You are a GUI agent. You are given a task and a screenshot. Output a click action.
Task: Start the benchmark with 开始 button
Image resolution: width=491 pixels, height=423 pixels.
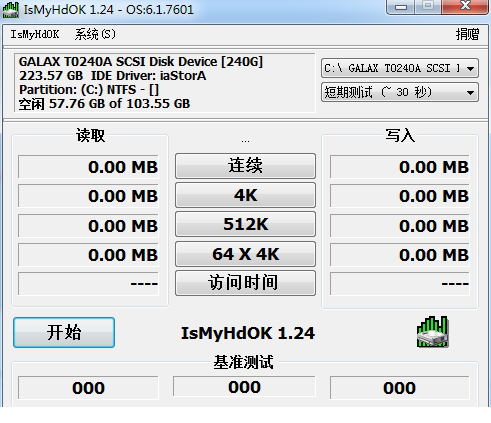(64, 333)
